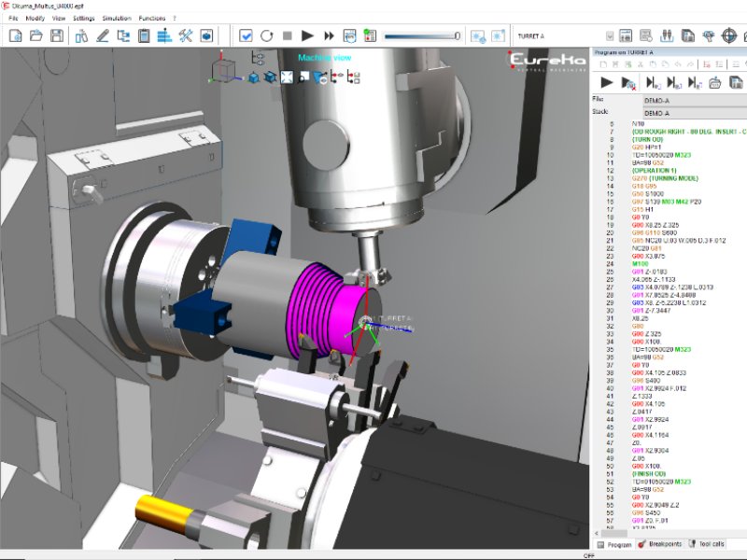Click the speed gauge window icon
Image resolution: width=747 pixels, height=560 pixels.
349,35
